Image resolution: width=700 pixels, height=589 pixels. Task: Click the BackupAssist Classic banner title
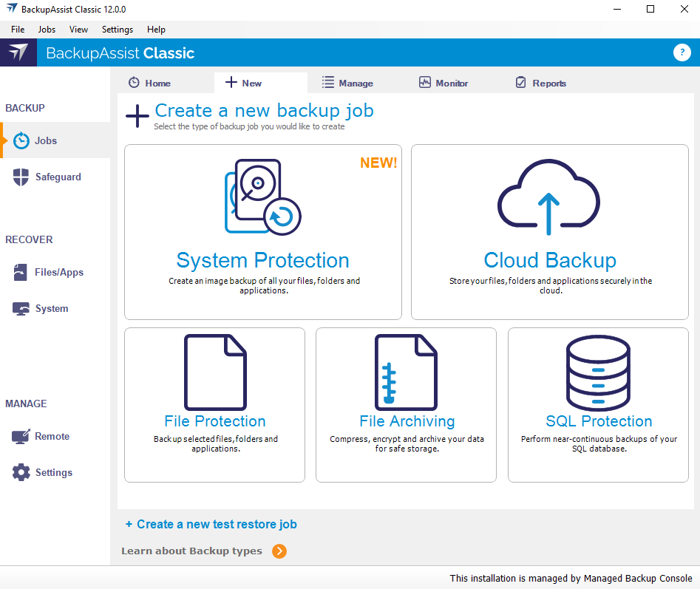coord(120,53)
